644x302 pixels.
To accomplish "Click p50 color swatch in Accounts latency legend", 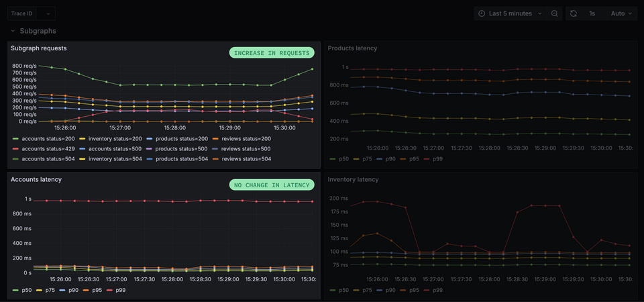I will [16, 290].
